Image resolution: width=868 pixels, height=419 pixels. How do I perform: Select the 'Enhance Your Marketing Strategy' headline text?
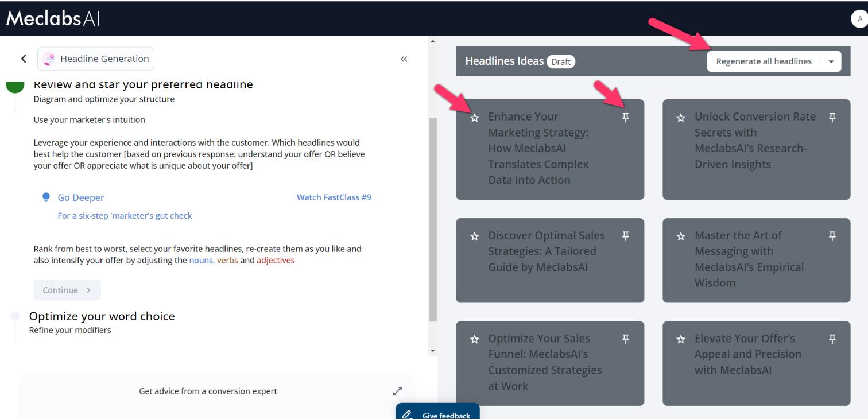coord(538,148)
